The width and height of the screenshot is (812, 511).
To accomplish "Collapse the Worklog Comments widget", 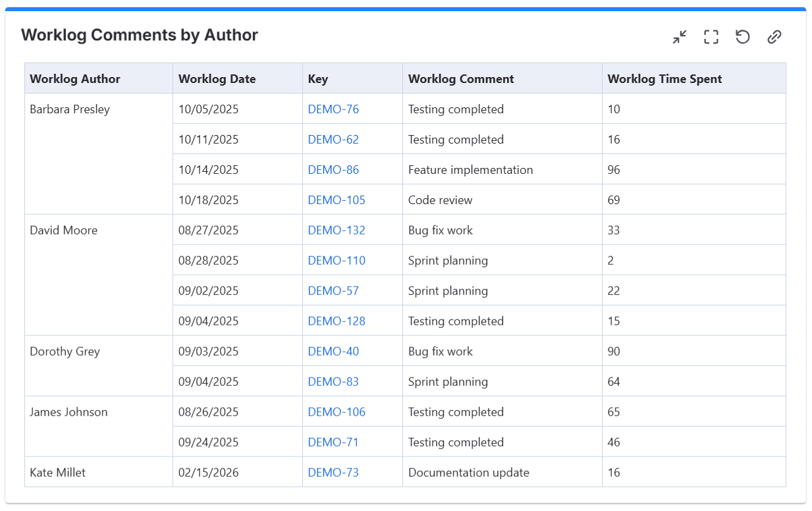I will 678,37.
